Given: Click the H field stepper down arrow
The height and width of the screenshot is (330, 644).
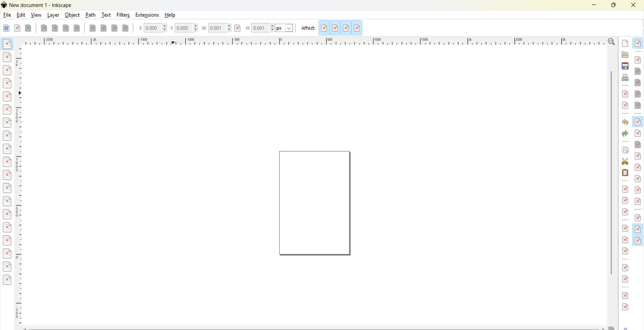Looking at the screenshot, I should (272, 30).
